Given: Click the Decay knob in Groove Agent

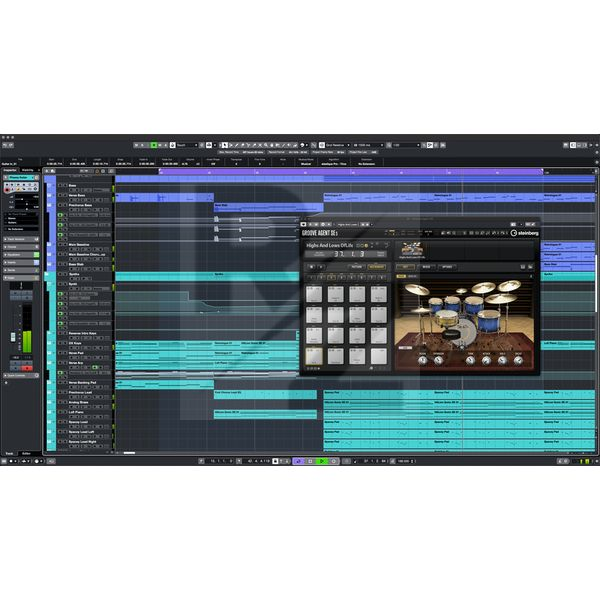Looking at the screenshot, I should 518,360.
